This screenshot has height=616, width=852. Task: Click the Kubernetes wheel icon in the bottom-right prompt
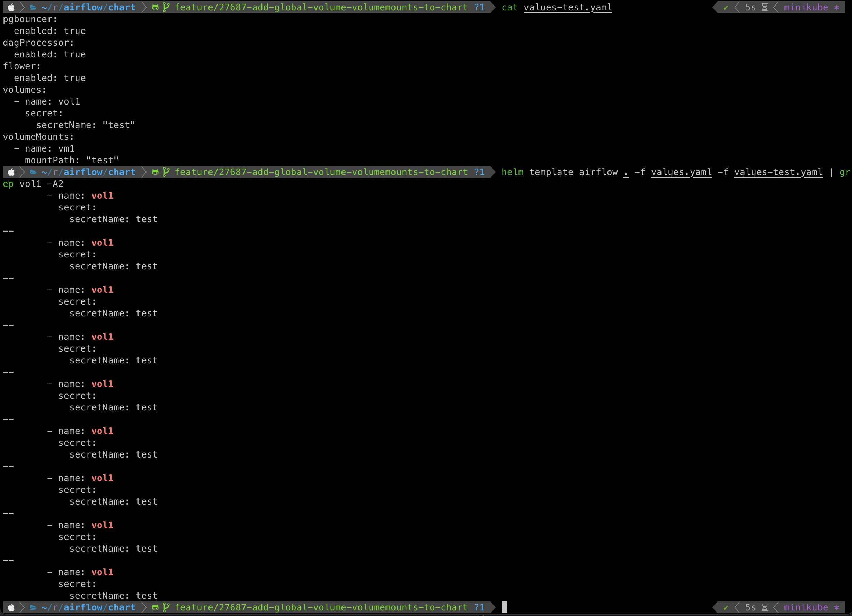(837, 607)
